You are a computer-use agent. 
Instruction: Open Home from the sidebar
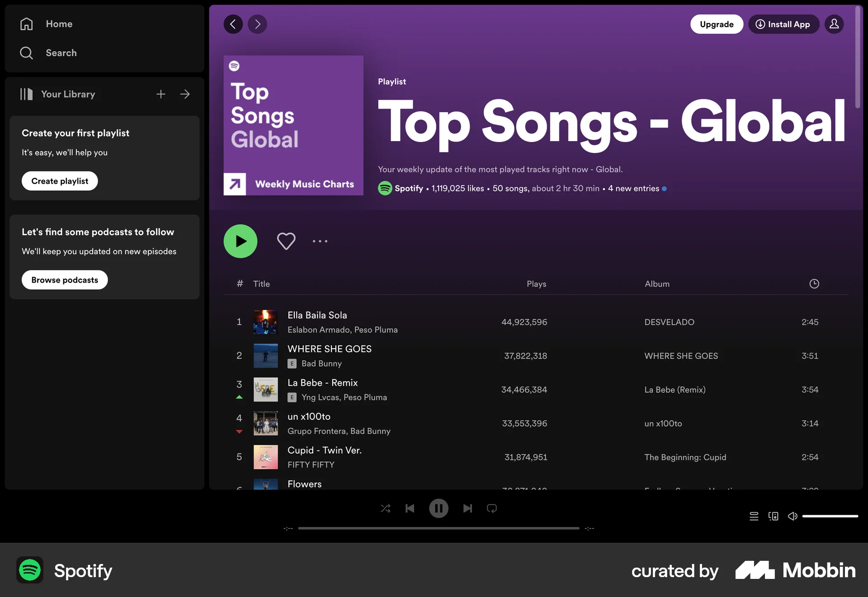point(59,24)
